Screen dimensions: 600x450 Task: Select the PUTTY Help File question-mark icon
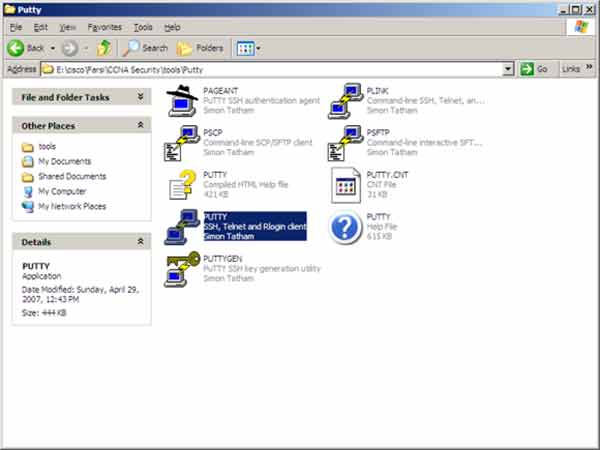[x=345, y=227]
